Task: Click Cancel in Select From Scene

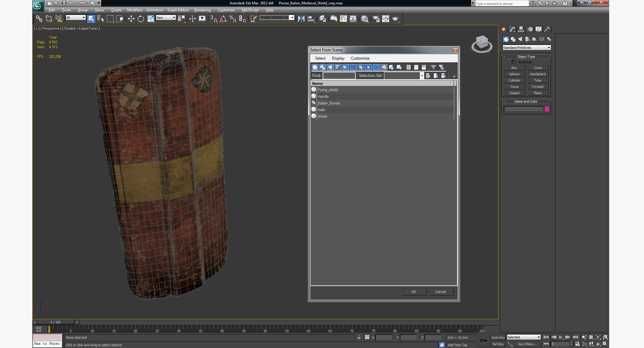Action: point(440,292)
